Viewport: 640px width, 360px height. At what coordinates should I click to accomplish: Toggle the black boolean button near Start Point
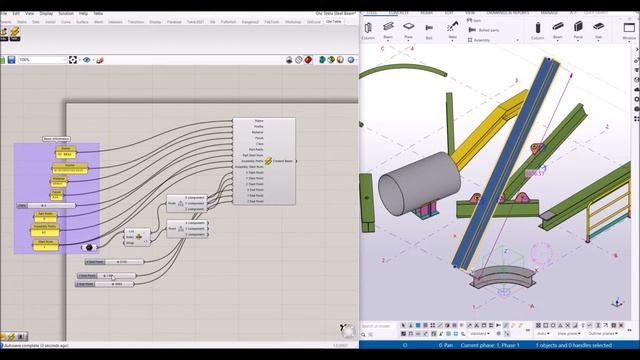(x=89, y=247)
